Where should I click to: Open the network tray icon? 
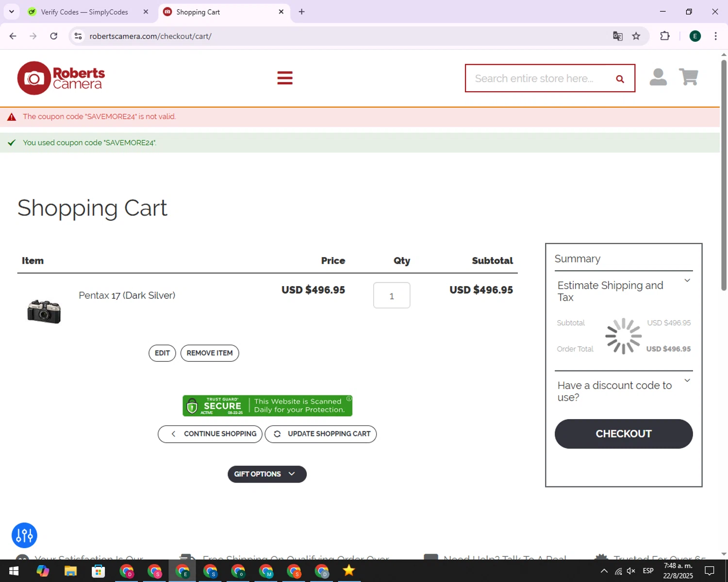pyautogui.click(x=618, y=571)
